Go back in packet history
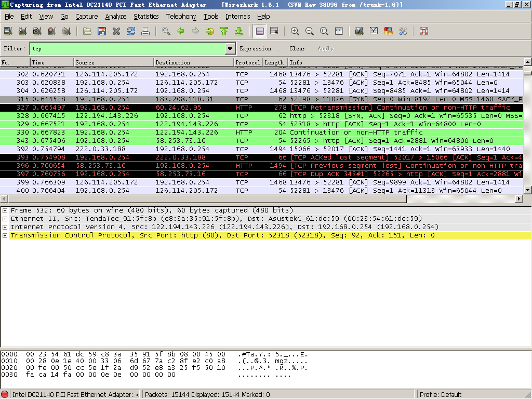This screenshot has height=399, width=532. click(181, 31)
